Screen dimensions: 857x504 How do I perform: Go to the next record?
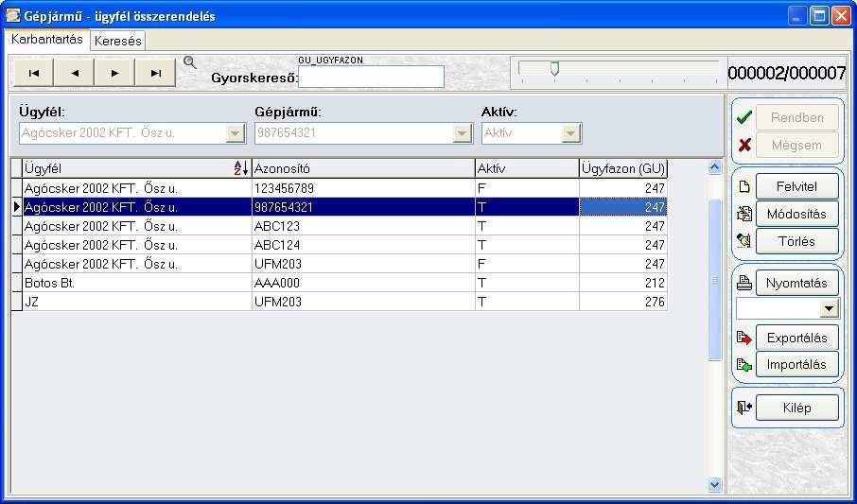[x=114, y=73]
